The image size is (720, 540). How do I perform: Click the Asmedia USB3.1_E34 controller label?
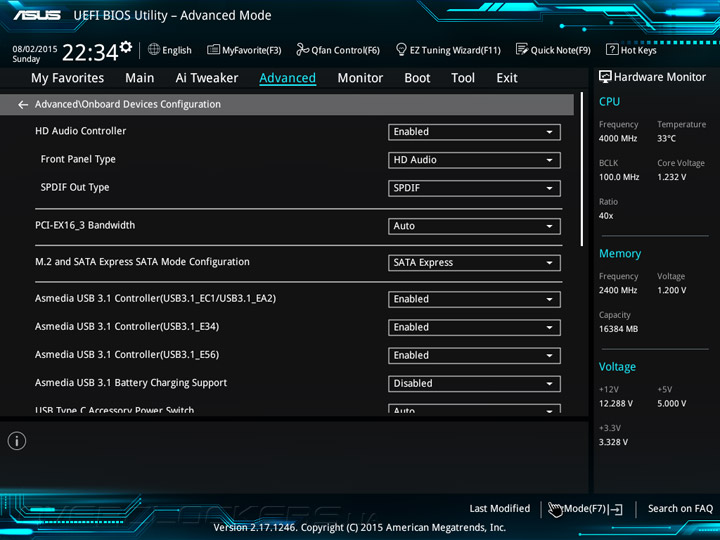(127, 326)
